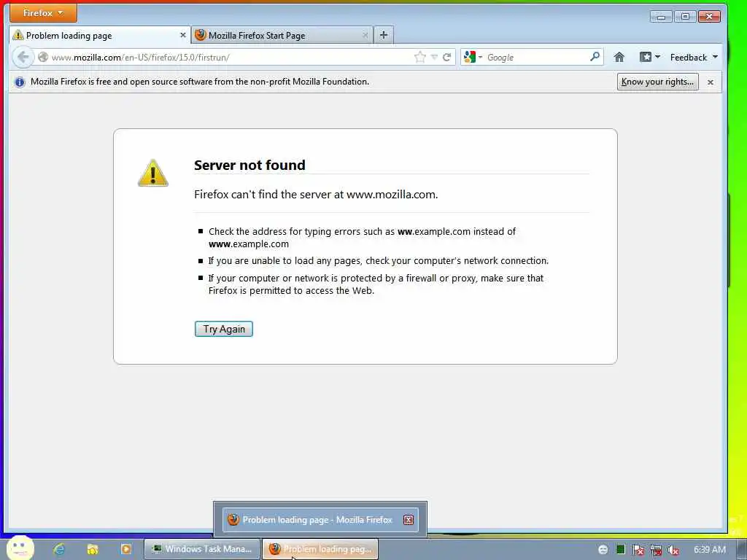Dismiss the Mozilla info notification bar

[x=711, y=82]
